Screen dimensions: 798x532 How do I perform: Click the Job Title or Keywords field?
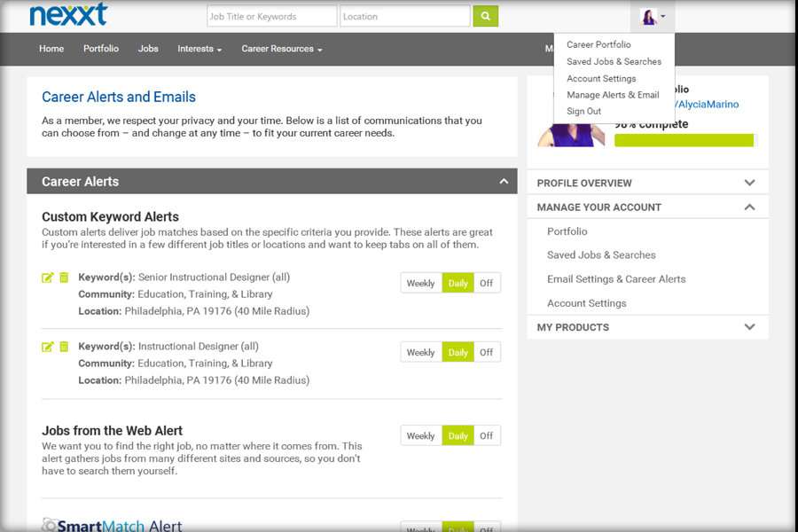(271, 16)
